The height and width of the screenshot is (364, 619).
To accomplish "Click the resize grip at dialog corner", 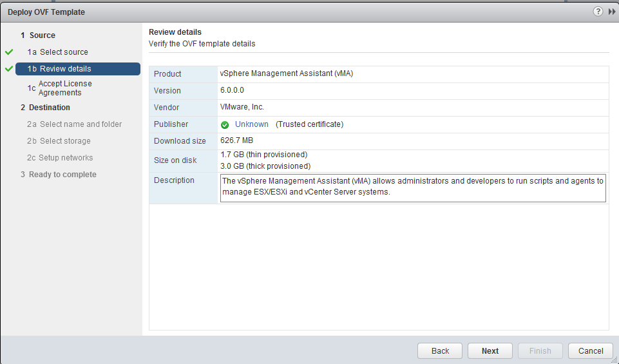I will [615, 360].
